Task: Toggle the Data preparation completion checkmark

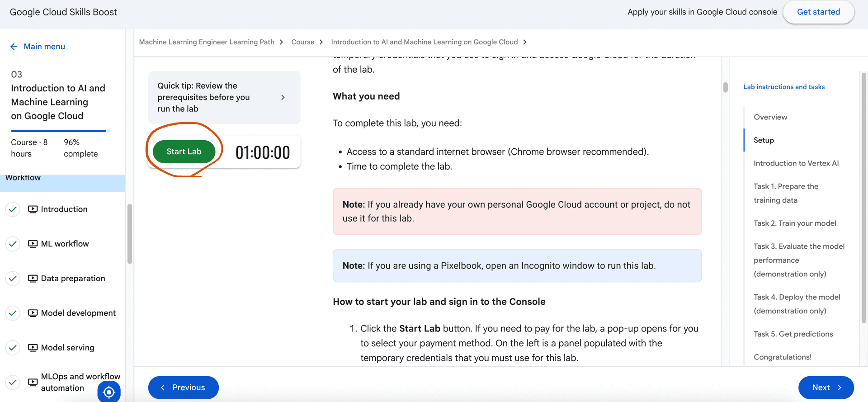Action: click(x=13, y=279)
